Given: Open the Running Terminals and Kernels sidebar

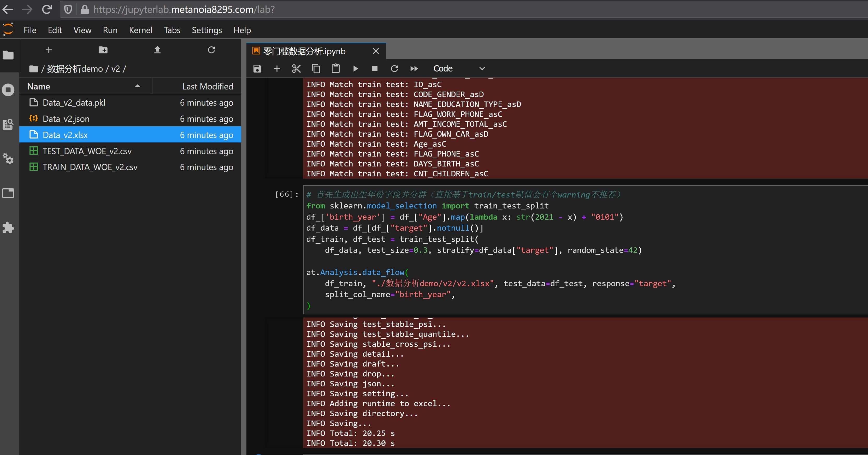Looking at the screenshot, I should click(8, 90).
